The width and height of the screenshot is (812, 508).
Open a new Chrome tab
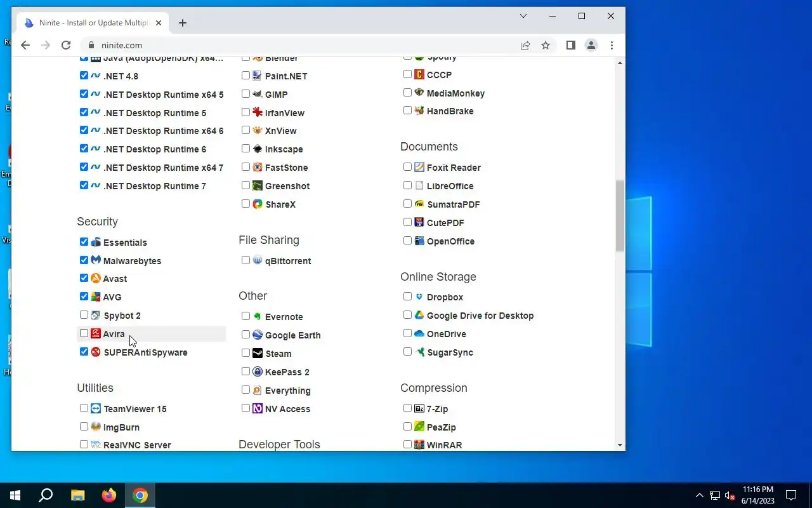183,23
